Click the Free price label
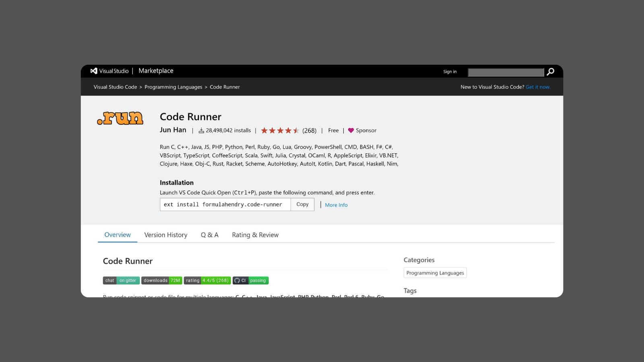Viewport: 644px width, 362px height. (x=333, y=130)
